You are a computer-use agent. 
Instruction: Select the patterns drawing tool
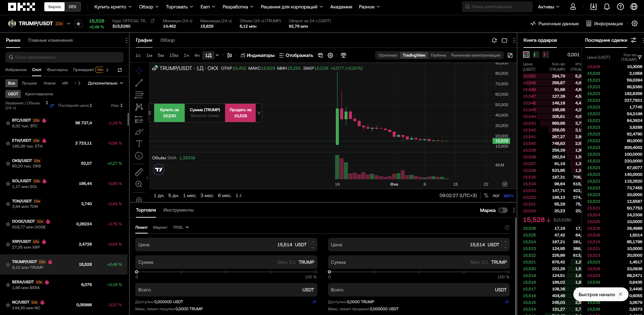(x=139, y=107)
